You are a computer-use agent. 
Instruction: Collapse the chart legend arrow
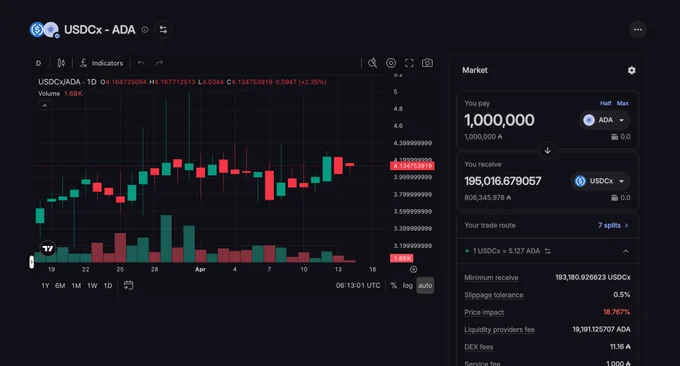(45, 105)
